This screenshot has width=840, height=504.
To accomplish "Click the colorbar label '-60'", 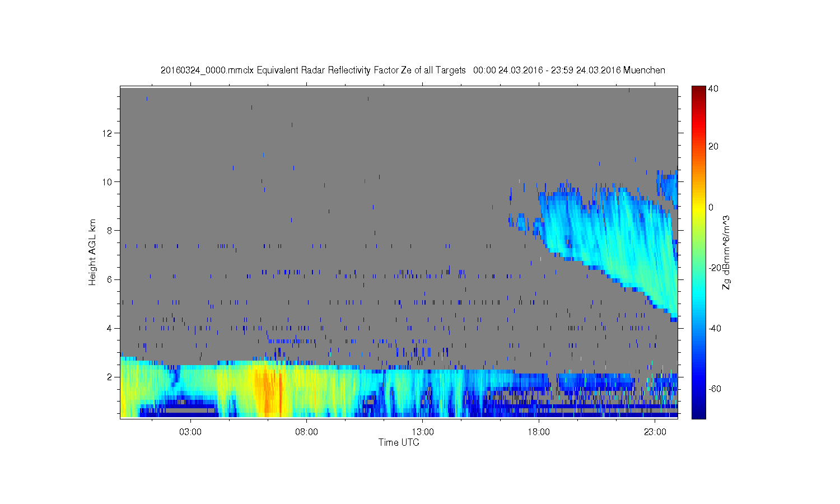I will (715, 389).
